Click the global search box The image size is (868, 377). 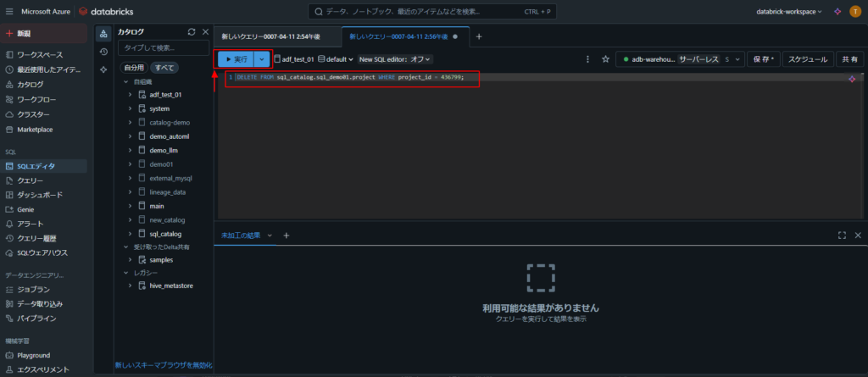point(431,11)
